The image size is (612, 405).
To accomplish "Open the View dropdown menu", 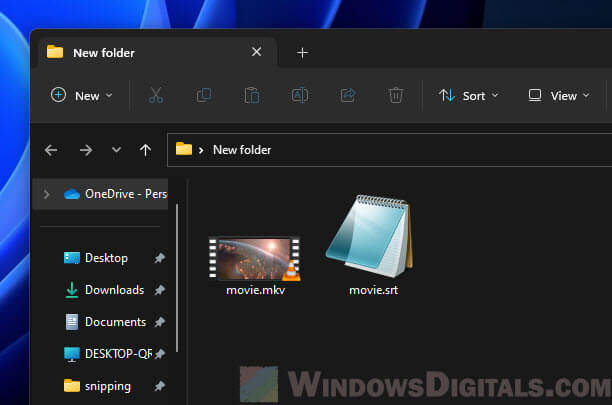I will 559,95.
